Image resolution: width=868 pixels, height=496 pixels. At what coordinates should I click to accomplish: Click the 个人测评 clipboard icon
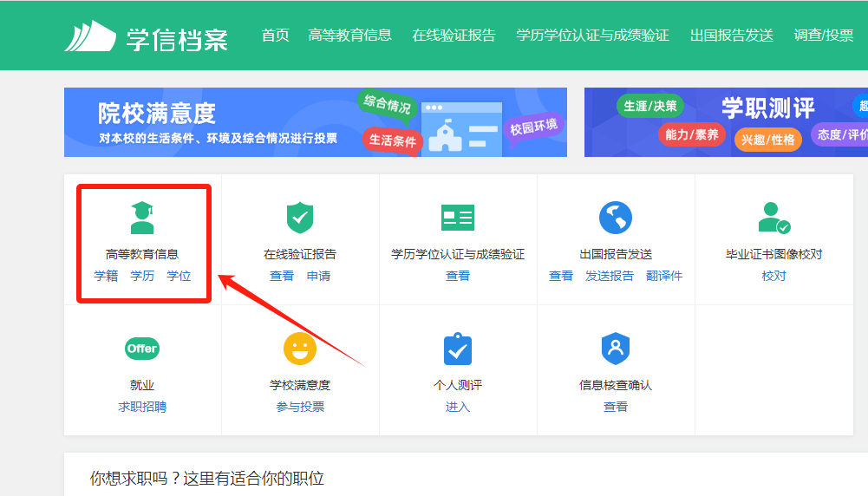click(x=458, y=349)
